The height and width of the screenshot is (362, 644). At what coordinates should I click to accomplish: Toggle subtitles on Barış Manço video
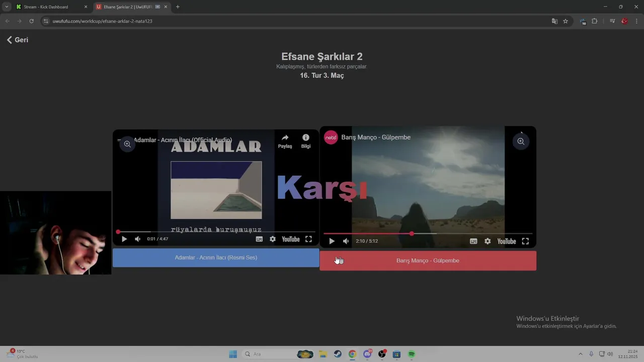pyautogui.click(x=473, y=241)
